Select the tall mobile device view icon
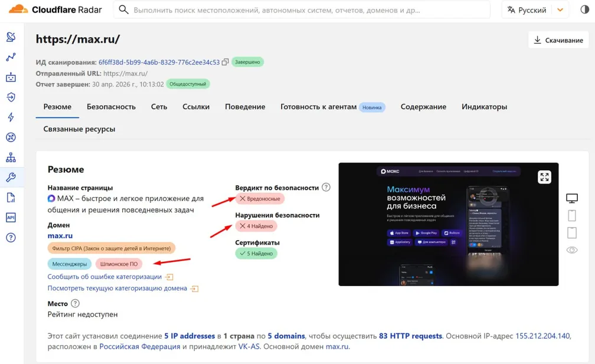This screenshot has height=364, width=595. tap(572, 215)
